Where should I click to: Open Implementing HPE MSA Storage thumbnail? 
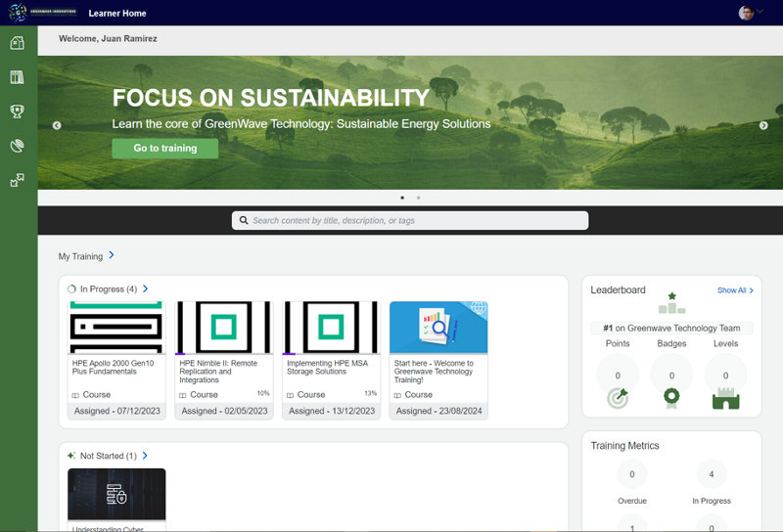[x=332, y=328]
